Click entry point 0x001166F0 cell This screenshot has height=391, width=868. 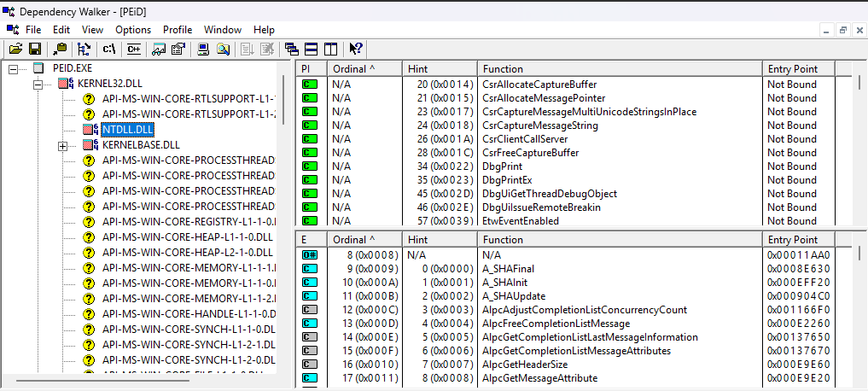tap(799, 310)
